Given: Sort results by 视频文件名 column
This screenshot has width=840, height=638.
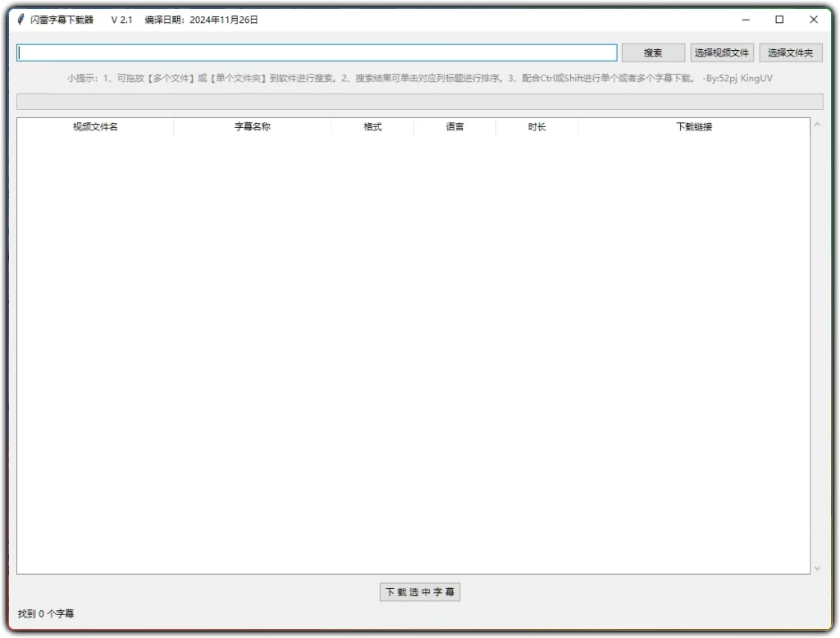Looking at the screenshot, I should (94, 126).
